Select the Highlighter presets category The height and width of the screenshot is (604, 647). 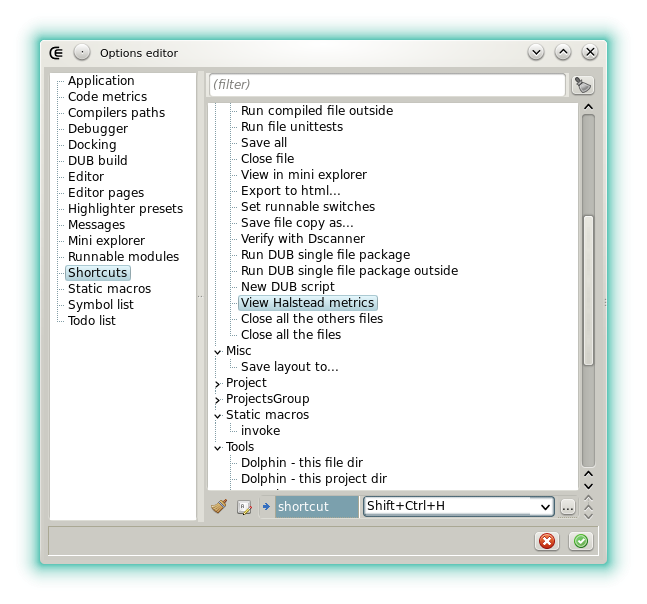tap(125, 209)
